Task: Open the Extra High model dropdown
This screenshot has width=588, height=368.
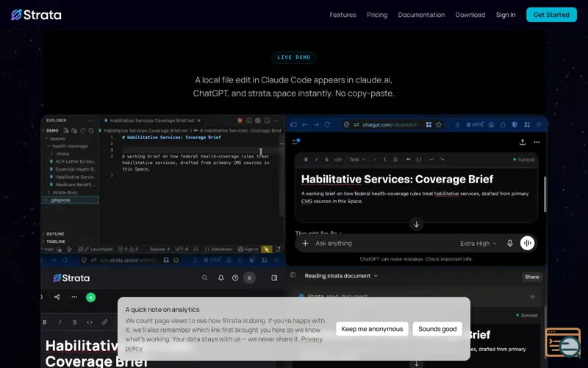Action: tap(478, 244)
